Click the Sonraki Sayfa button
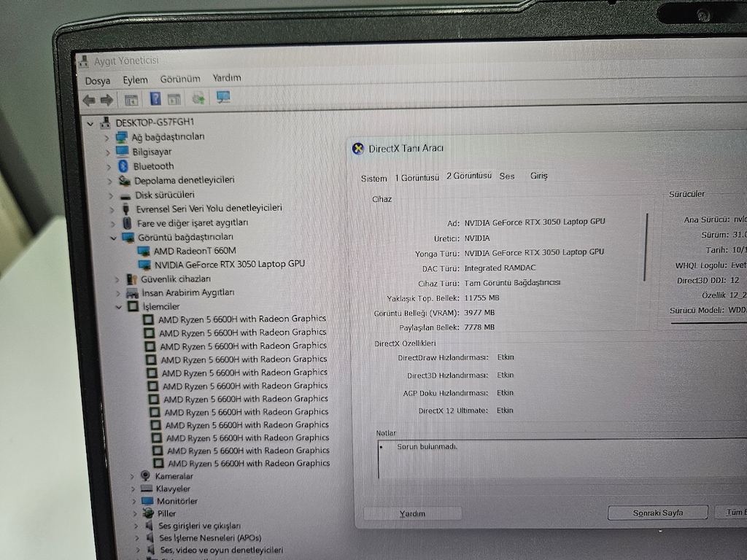 click(658, 513)
